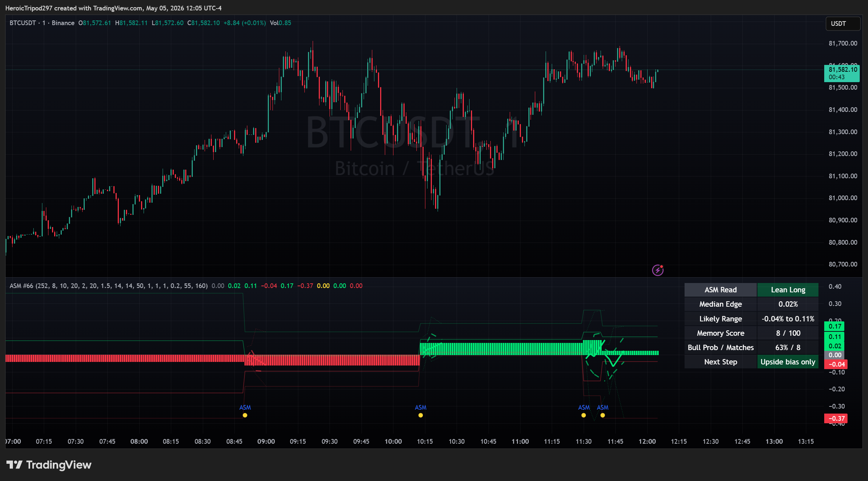Click the red -0.04 indicator scale label
The height and width of the screenshot is (481, 868).
(836, 364)
